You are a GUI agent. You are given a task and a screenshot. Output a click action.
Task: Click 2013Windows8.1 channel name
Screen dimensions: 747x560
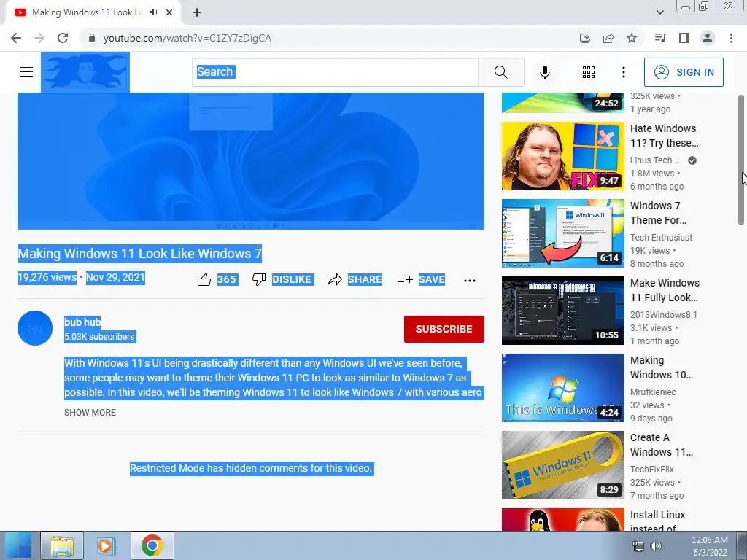(x=664, y=315)
